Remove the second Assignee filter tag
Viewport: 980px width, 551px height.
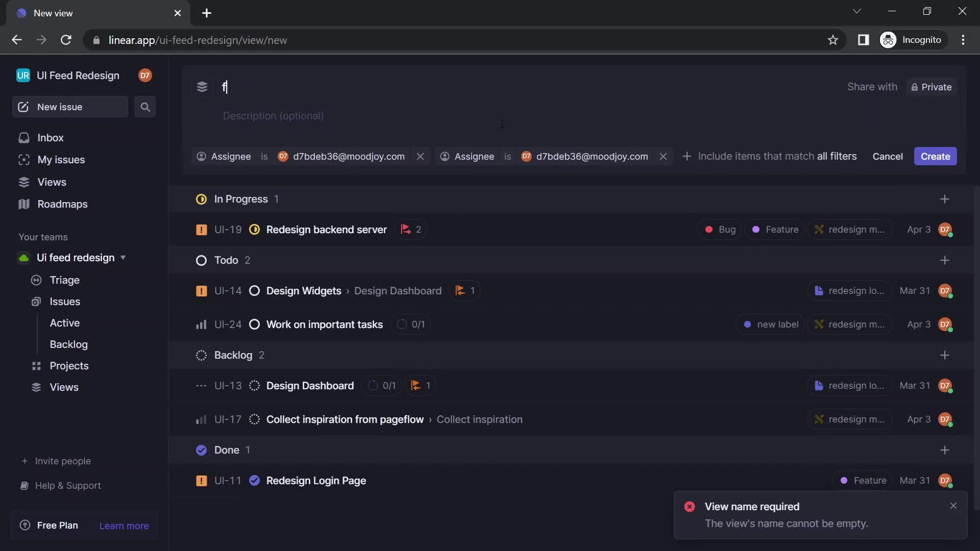663,156
